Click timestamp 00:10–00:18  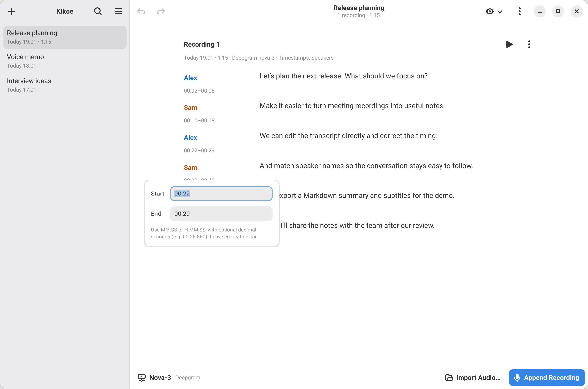click(x=199, y=120)
